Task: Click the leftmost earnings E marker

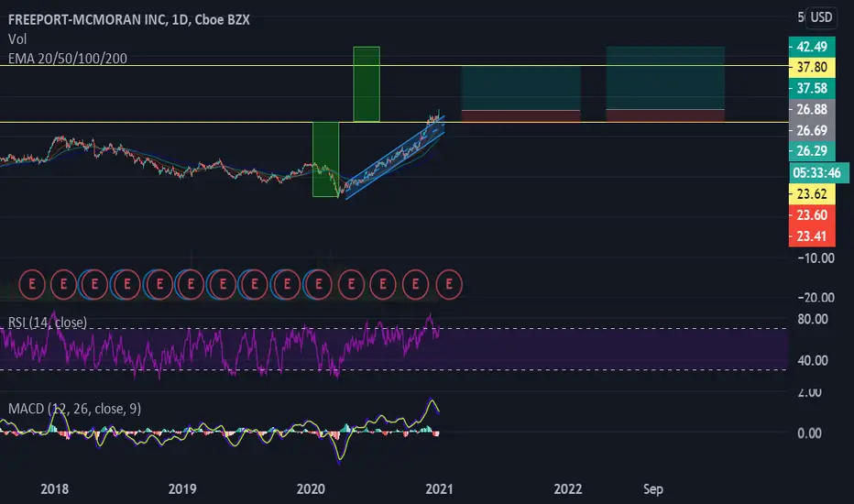Action: (x=31, y=284)
